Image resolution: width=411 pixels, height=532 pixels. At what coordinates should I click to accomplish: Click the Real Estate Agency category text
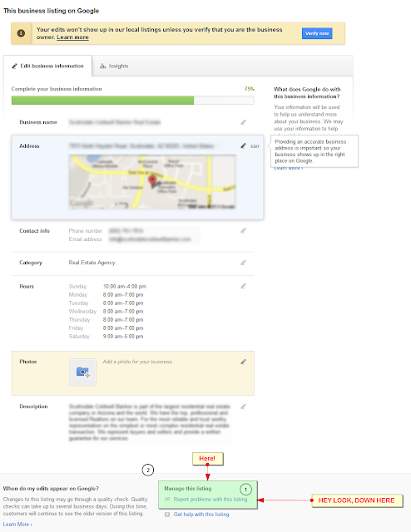click(92, 263)
